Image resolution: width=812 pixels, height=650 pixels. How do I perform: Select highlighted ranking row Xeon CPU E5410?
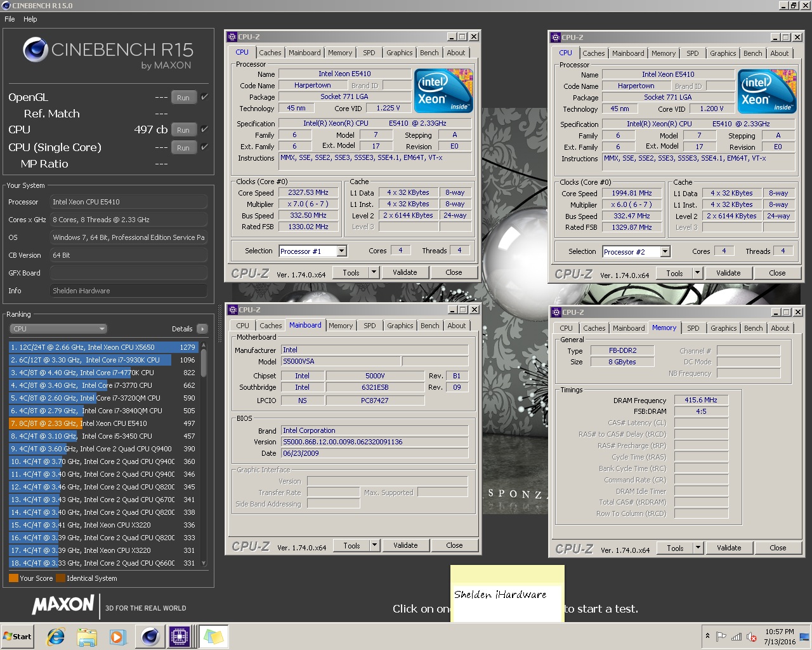(x=103, y=423)
